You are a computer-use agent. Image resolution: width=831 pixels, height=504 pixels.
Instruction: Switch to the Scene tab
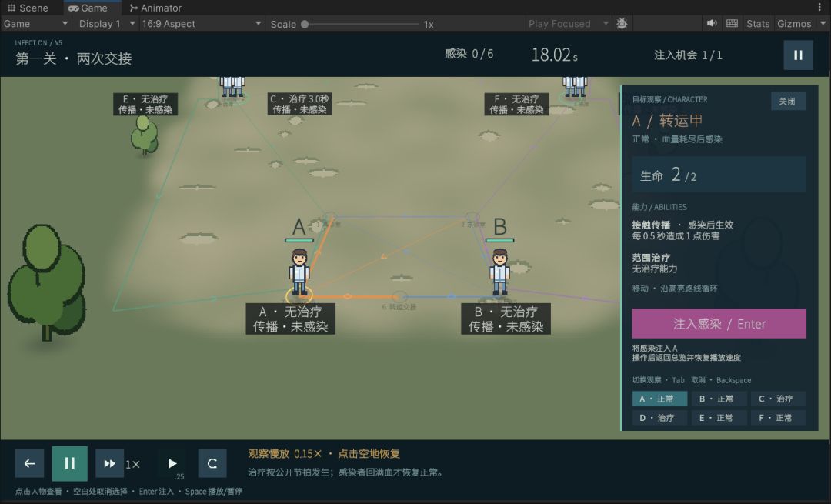28,8
